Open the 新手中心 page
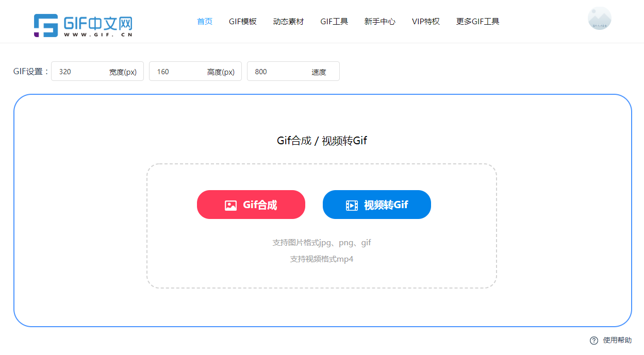Screen dimensions: 644x355 click(x=379, y=21)
